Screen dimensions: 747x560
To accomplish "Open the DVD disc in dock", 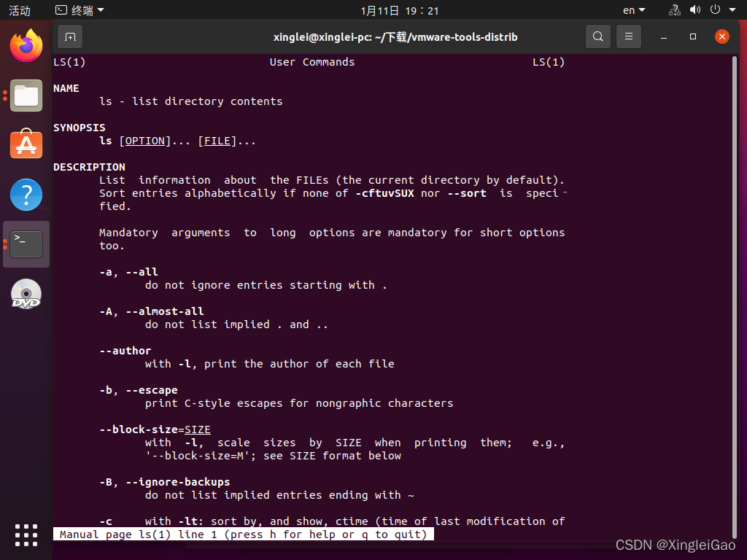I will pos(26,295).
